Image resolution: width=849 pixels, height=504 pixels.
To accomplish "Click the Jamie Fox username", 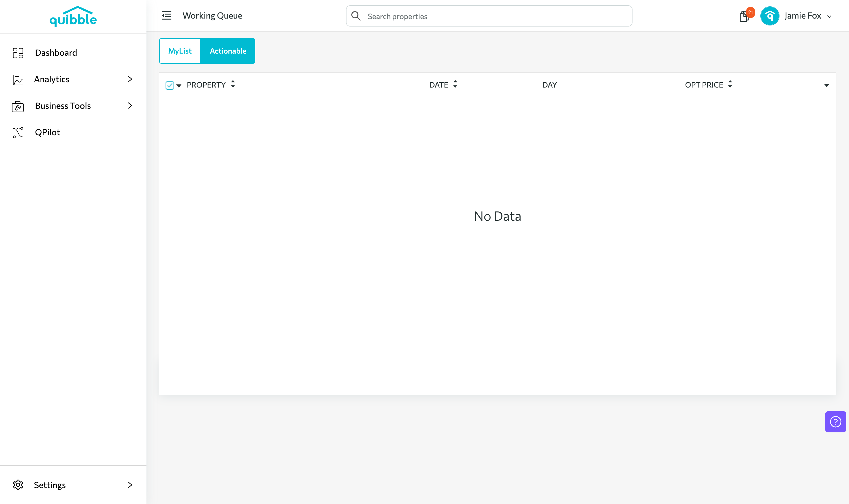I will click(803, 16).
